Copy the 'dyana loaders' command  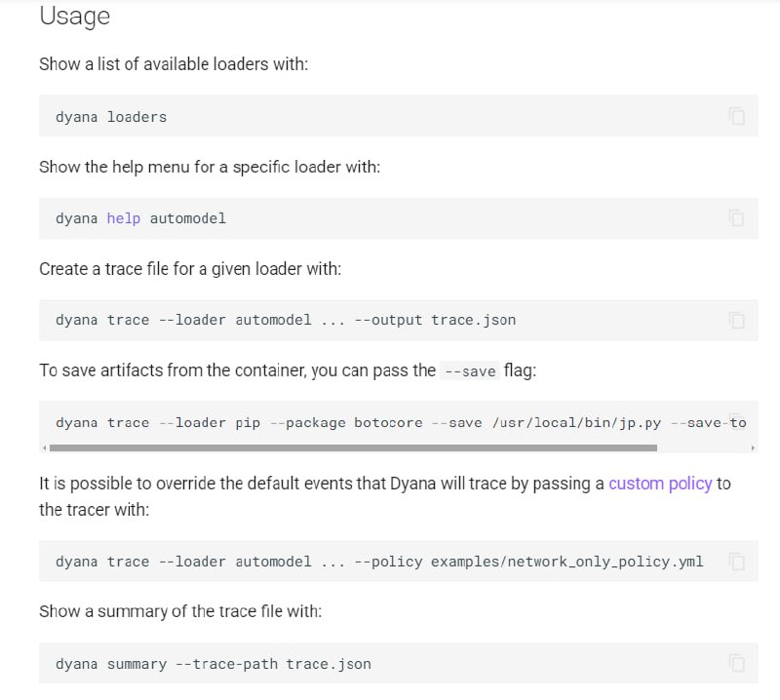[736, 116]
